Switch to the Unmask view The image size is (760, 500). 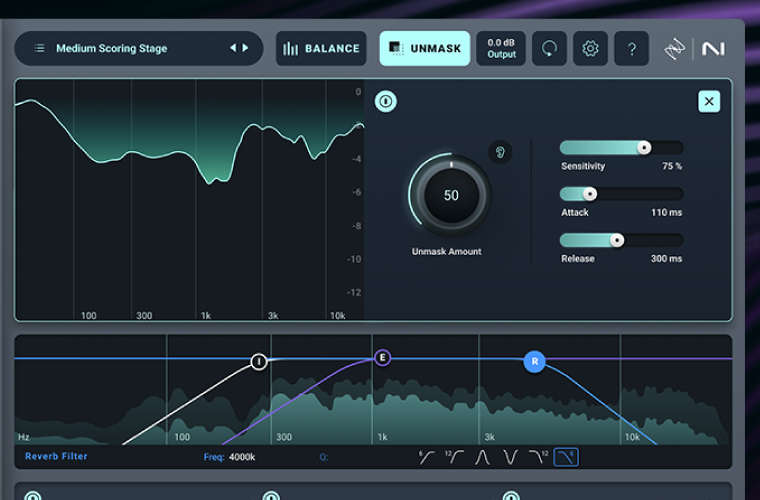click(424, 48)
